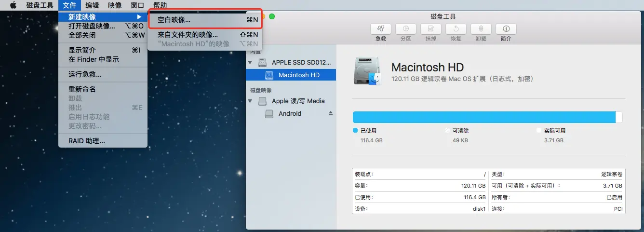The width and height of the screenshot is (644, 232).
Task: Choose 在 Finder 中显示 menu item
Action: (103, 59)
